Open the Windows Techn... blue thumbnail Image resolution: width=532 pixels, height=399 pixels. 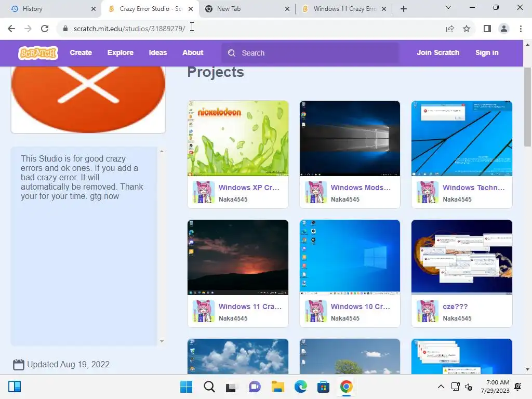tap(462, 138)
